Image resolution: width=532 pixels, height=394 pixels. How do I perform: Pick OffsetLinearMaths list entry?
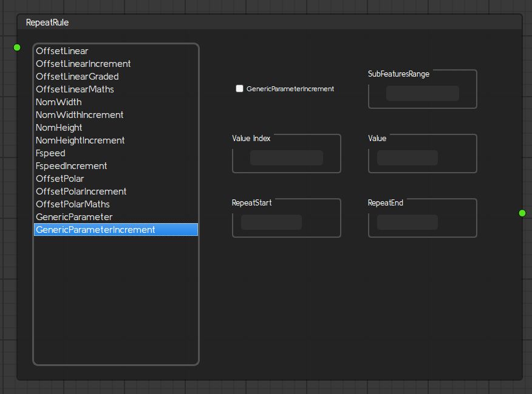(116, 89)
